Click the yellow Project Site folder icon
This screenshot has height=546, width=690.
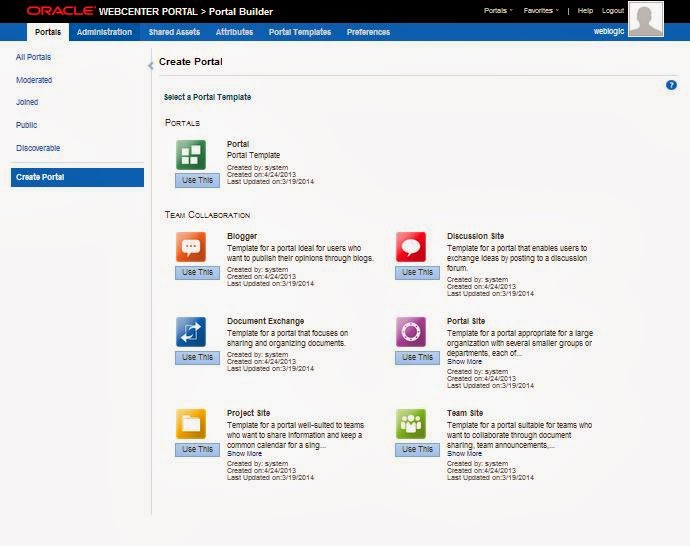[191, 424]
